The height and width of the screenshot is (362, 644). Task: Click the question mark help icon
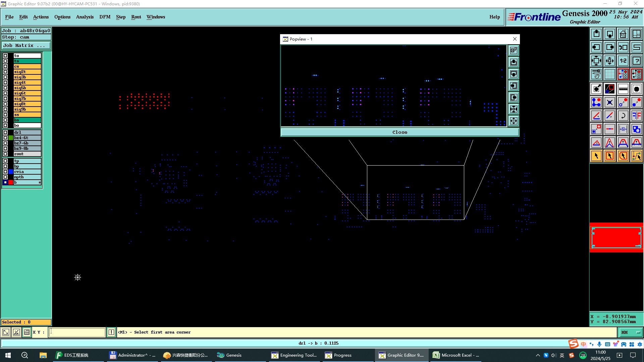coord(636,61)
